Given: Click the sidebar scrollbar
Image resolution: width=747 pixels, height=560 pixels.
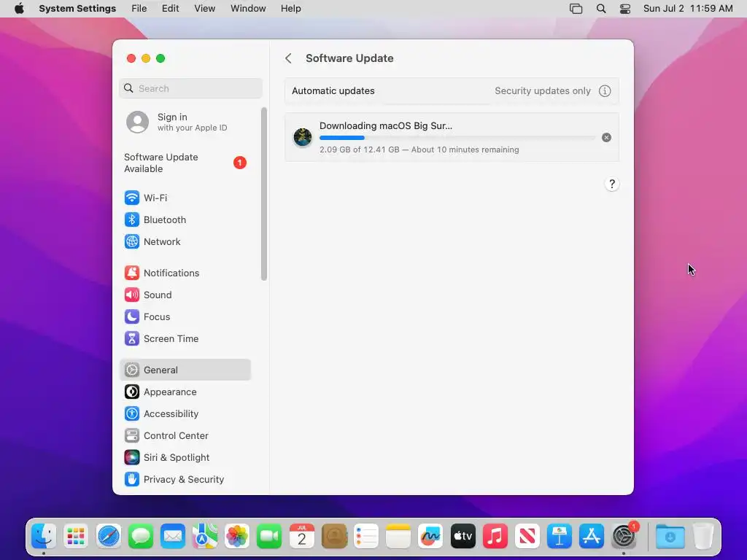Looking at the screenshot, I should (x=264, y=194).
